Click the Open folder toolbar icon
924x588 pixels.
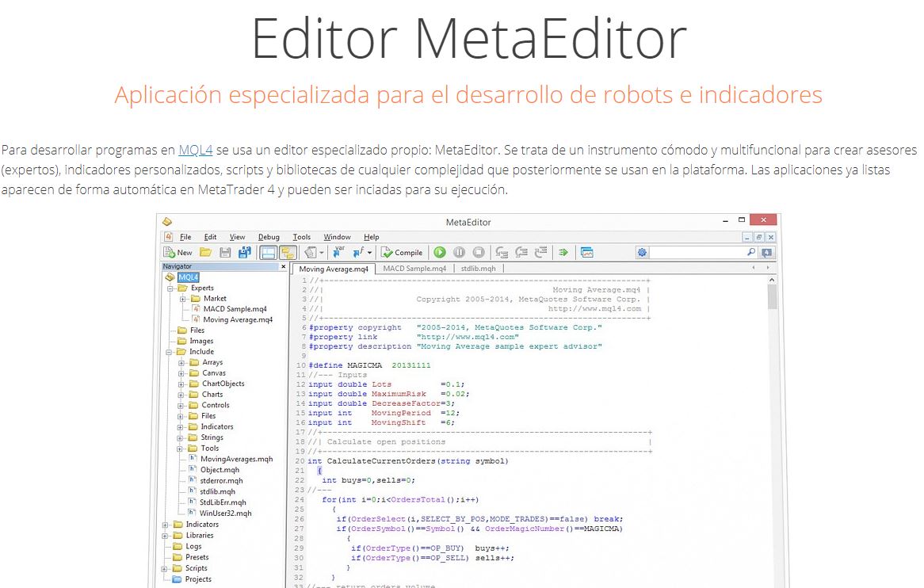[206, 252]
